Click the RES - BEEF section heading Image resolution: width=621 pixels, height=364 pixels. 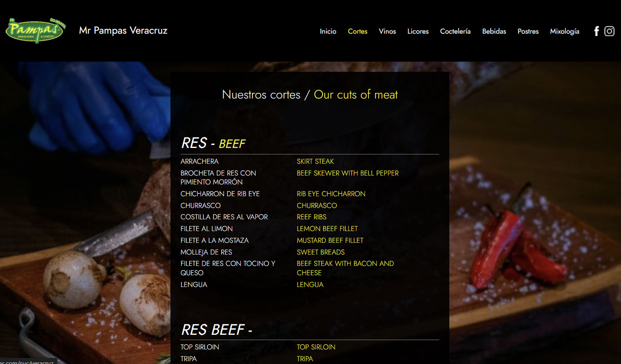click(213, 143)
